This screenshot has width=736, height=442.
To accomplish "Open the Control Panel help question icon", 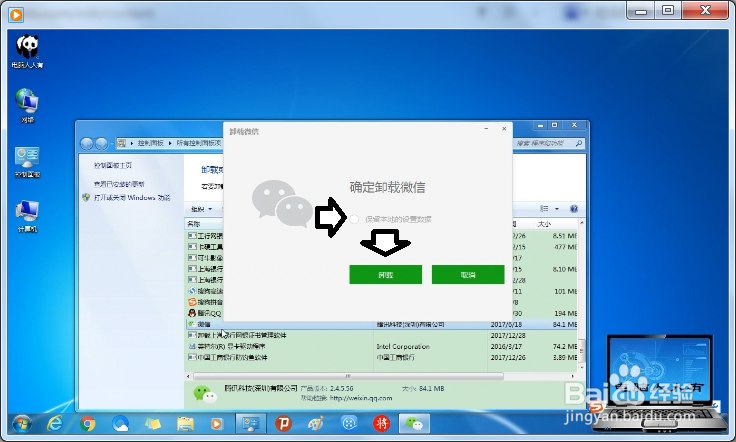I will point(574,209).
